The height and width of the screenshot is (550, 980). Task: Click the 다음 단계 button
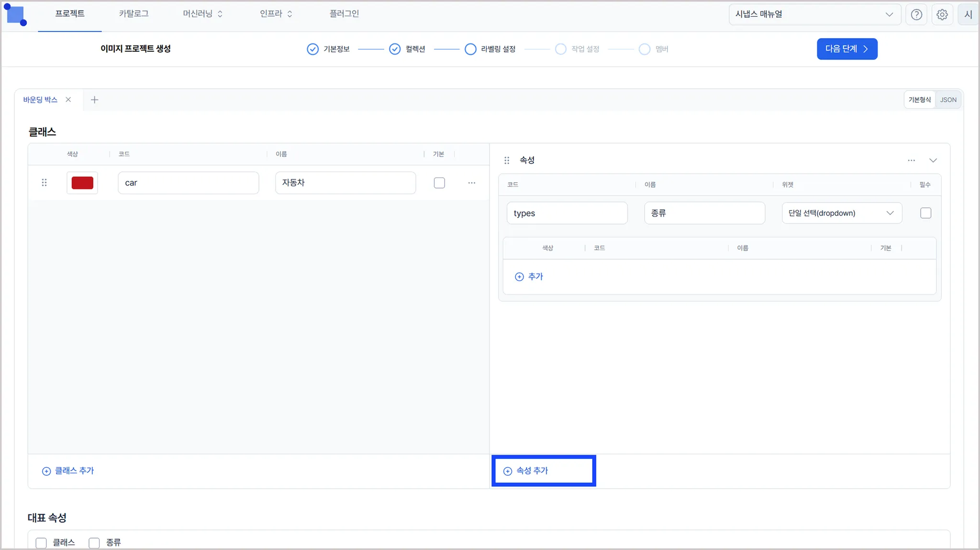pos(846,49)
